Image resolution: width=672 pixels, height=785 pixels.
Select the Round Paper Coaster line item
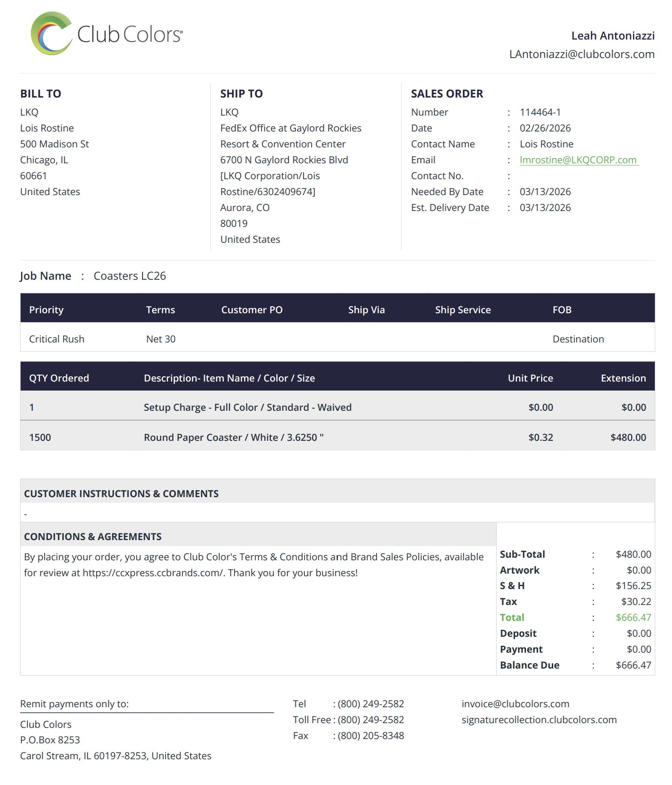[234, 437]
